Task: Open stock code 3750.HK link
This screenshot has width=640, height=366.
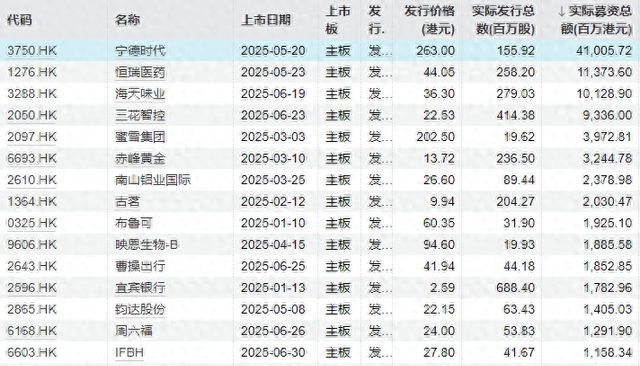Action: 32,51
